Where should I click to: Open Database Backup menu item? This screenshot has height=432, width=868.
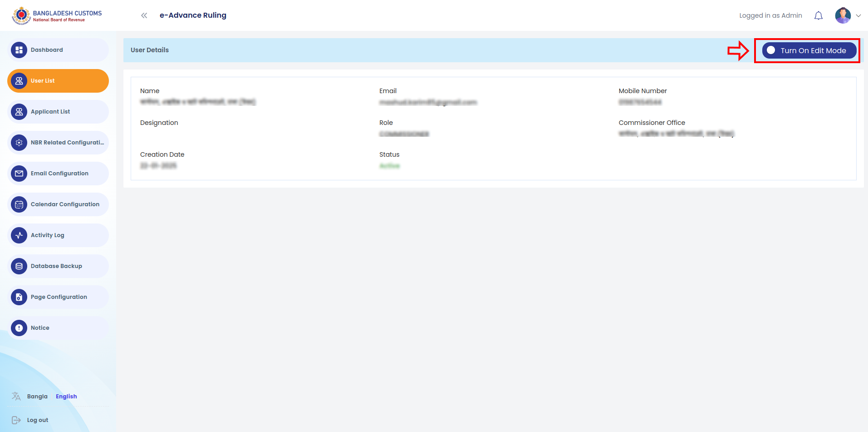point(58,266)
